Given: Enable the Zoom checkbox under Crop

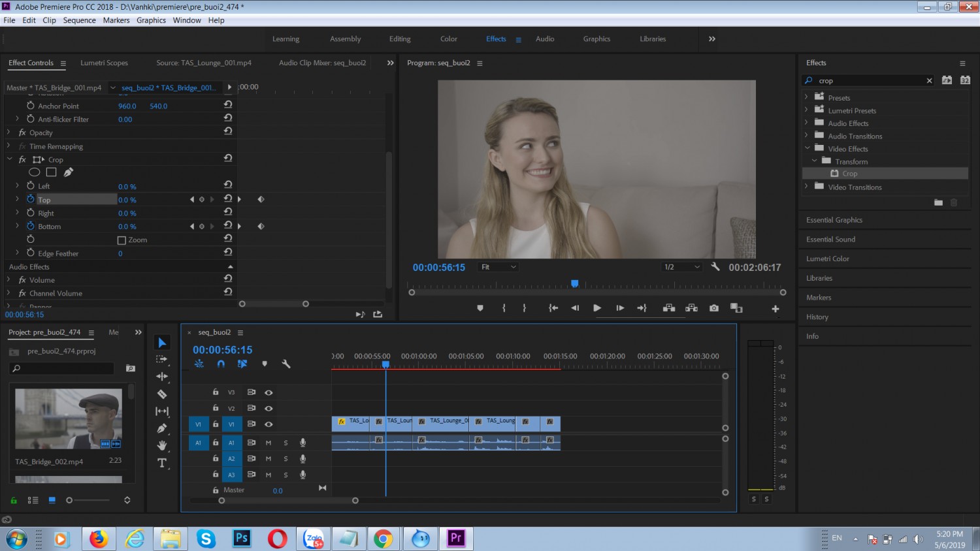Looking at the screenshot, I should tap(122, 240).
